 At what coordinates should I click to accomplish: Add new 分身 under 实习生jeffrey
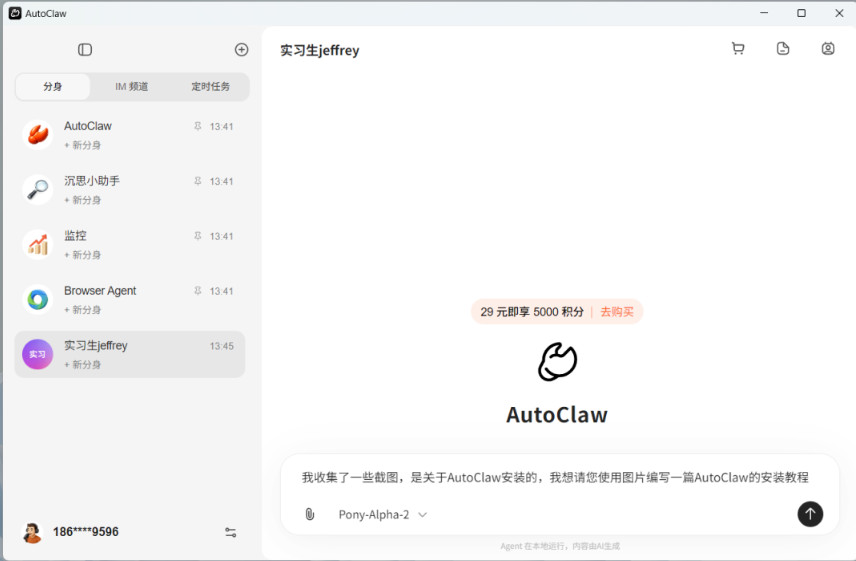click(x=83, y=365)
